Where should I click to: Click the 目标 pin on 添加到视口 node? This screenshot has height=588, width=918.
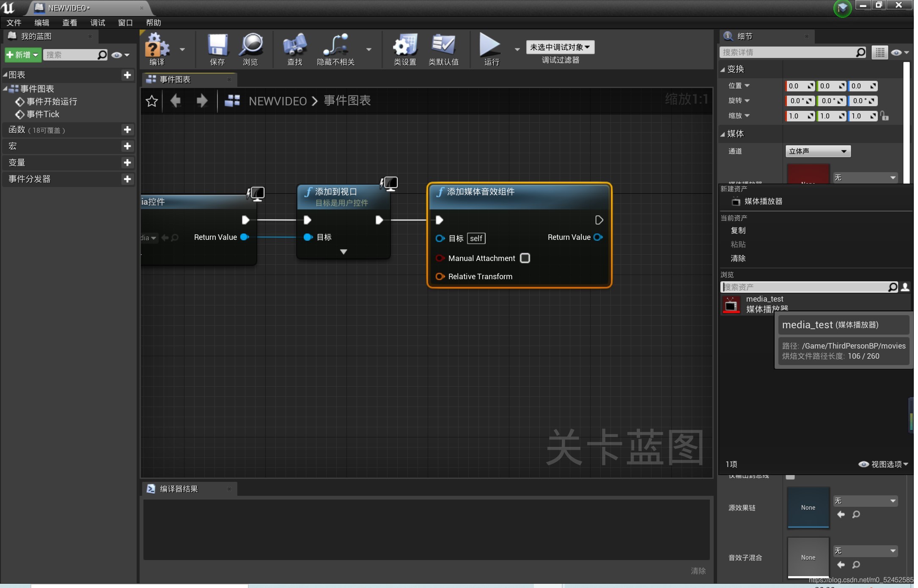[308, 237]
